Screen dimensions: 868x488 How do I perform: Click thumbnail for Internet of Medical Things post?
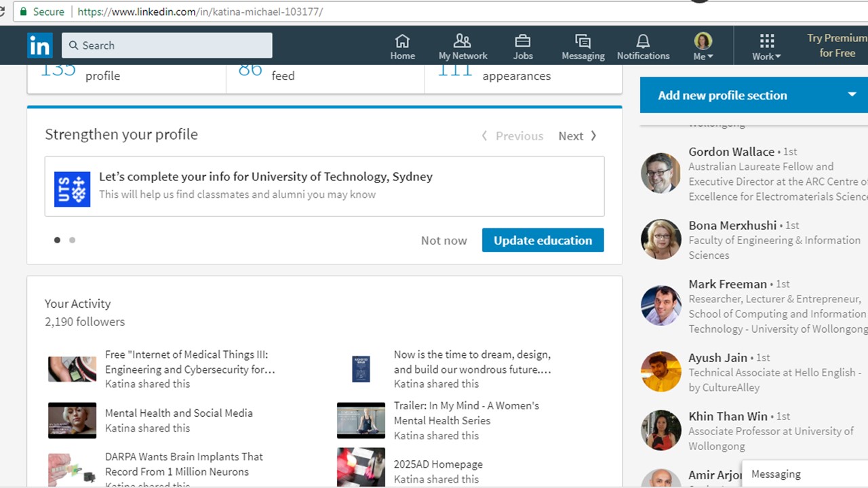coord(72,369)
